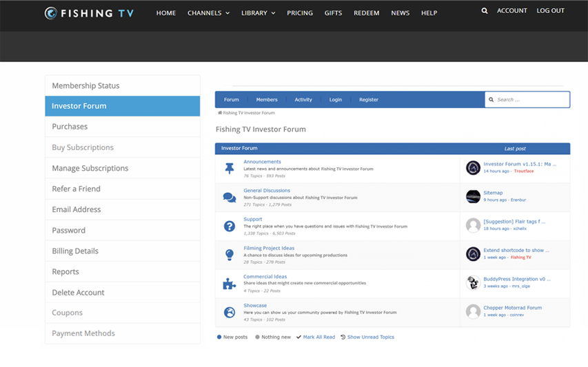Image resolution: width=588 pixels, height=367 pixels.
Task: Expand the Channels dropdown menu
Action: click(208, 13)
